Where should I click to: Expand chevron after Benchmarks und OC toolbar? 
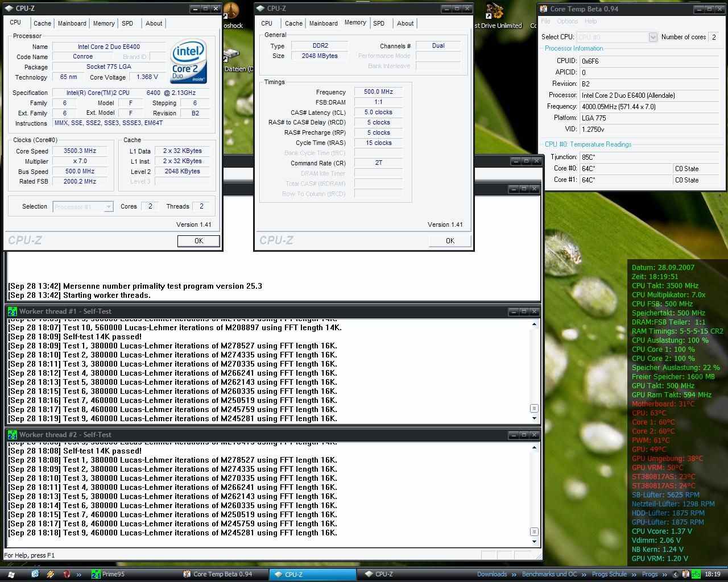(x=584, y=575)
